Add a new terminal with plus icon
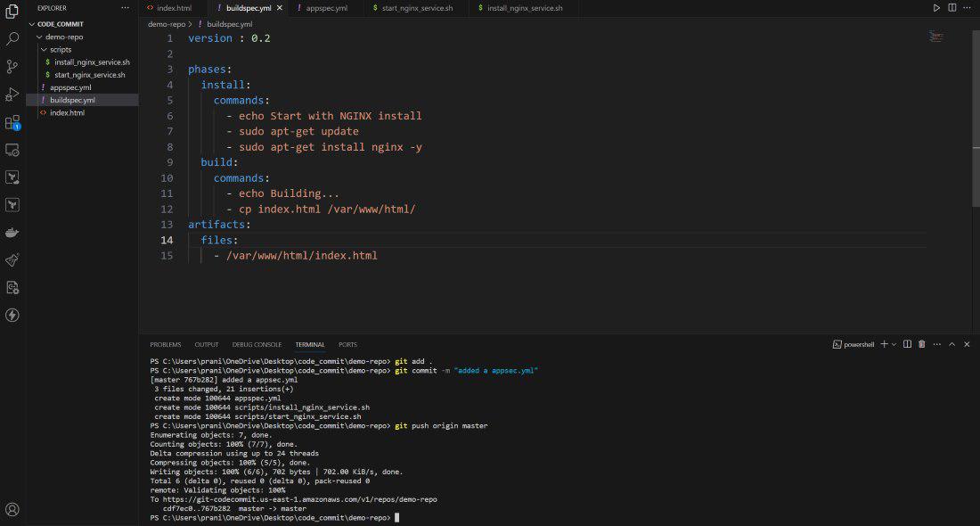 (x=884, y=344)
